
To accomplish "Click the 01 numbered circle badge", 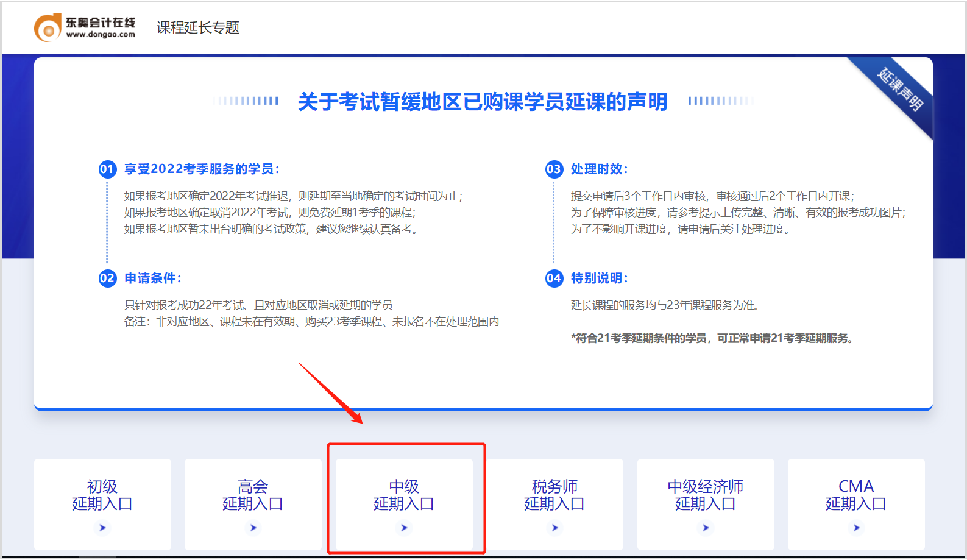I will (x=107, y=169).
